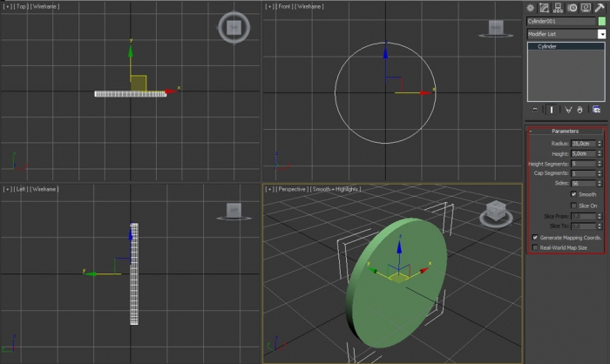Screen dimensions: 610x364
Task: Click the blue Z-axis gizmo arrow in Perspective
Action: pos(399,246)
